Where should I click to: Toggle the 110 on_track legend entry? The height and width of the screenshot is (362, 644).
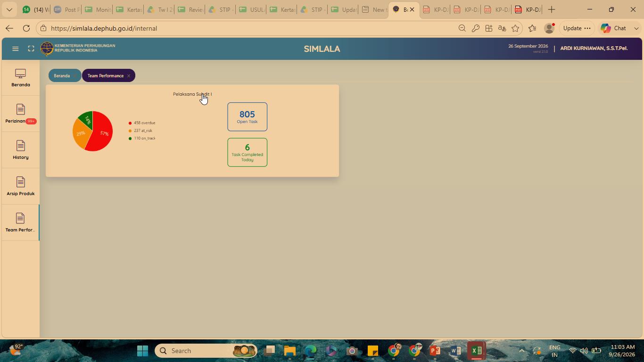[x=142, y=138]
